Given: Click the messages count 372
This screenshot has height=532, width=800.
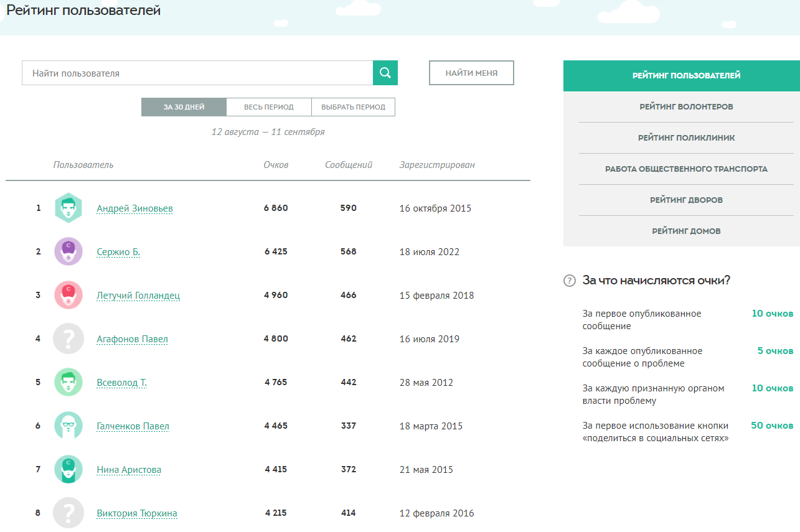Looking at the screenshot, I should [x=349, y=469].
